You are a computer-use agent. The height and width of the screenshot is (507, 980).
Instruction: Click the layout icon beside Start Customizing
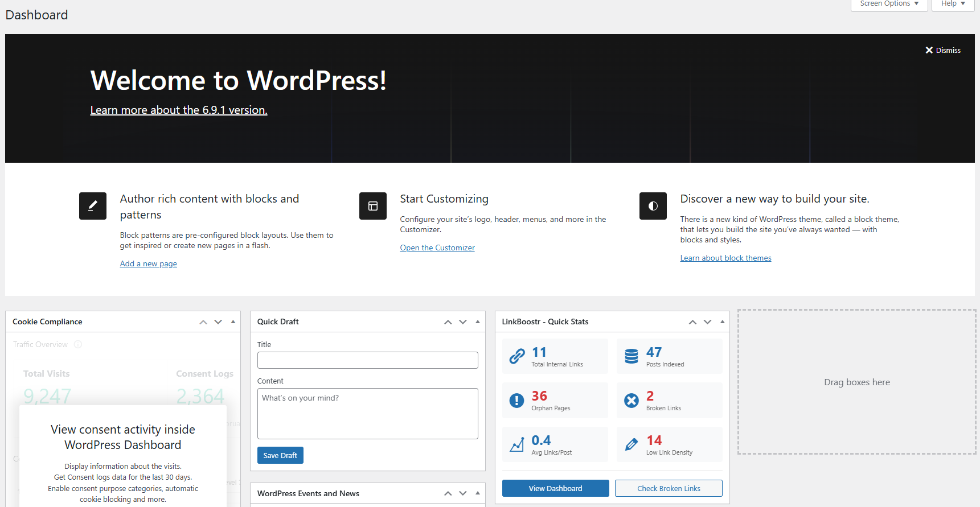click(373, 206)
